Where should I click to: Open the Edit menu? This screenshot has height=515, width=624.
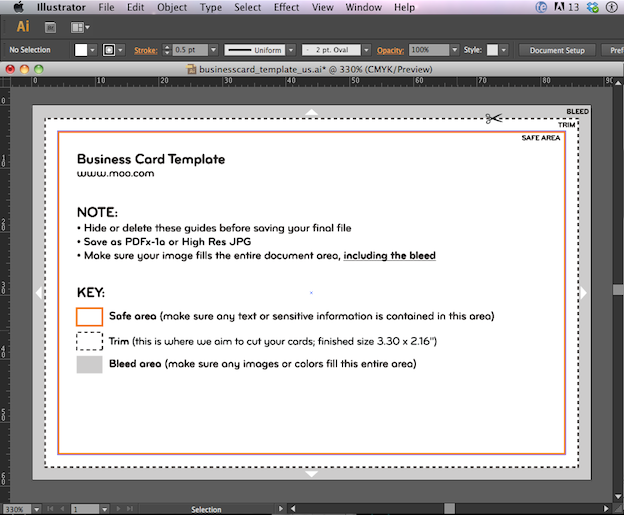click(x=135, y=7)
